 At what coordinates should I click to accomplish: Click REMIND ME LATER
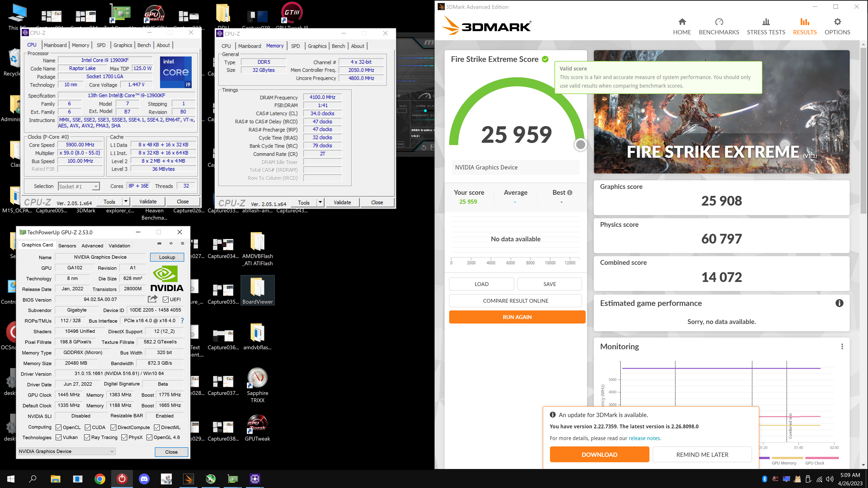pyautogui.click(x=702, y=454)
